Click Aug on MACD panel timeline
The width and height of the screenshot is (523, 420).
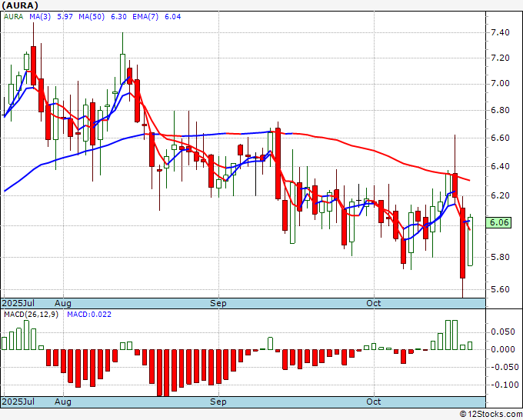coord(63,402)
